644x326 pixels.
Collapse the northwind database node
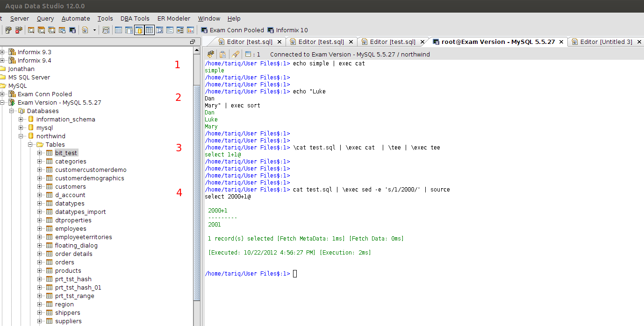point(21,136)
